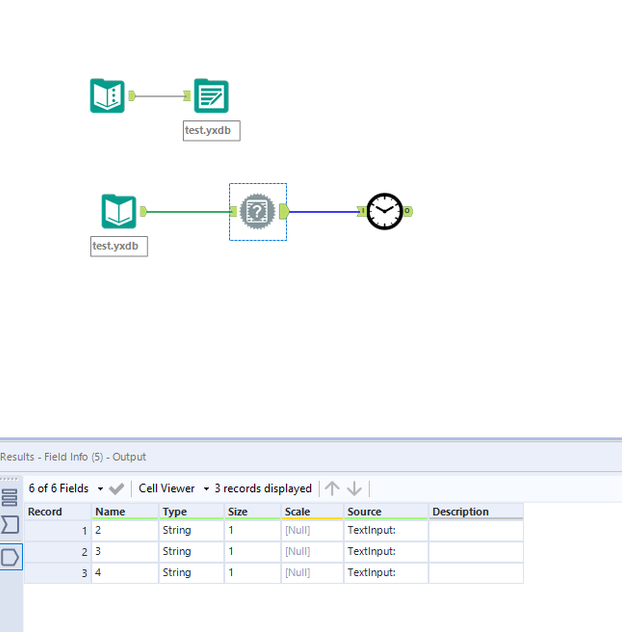Sort by the Name column header
Image resolution: width=622 pixels, height=632 pixels.
point(125,511)
